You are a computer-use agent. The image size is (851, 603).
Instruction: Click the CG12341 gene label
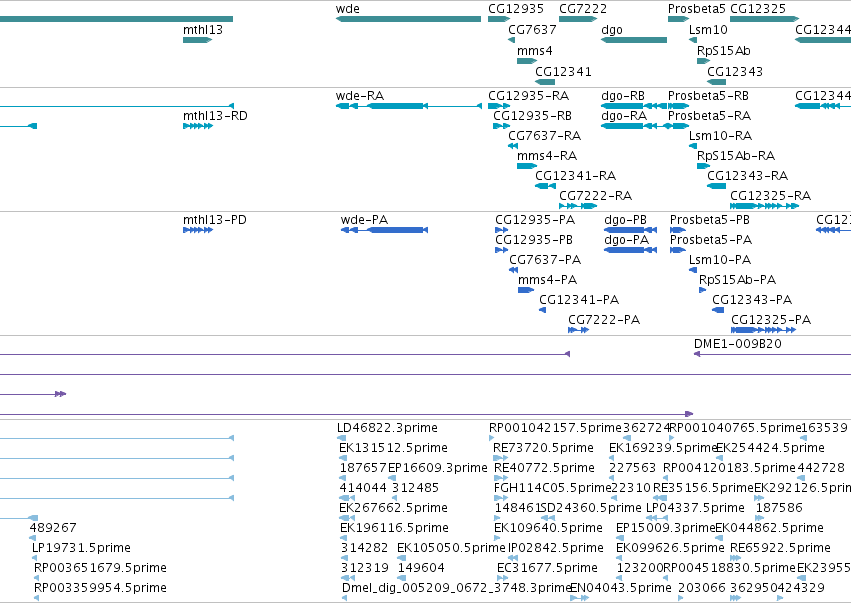[563, 72]
